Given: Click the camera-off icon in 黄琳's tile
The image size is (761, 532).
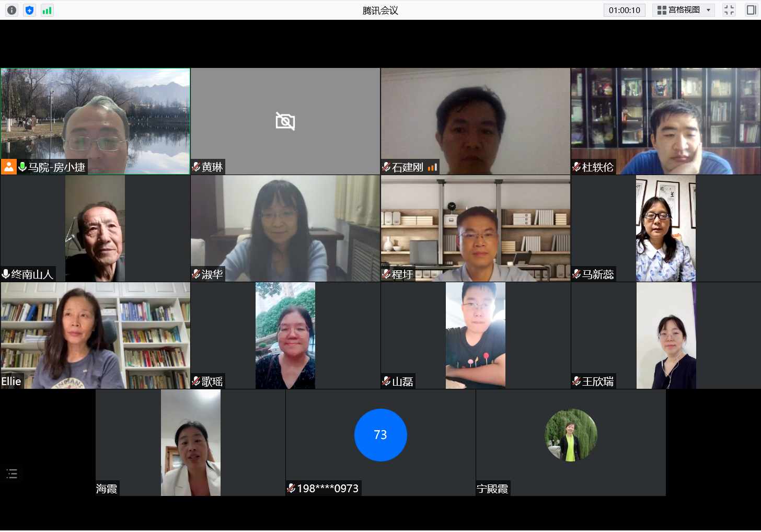Looking at the screenshot, I should (285, 121).
